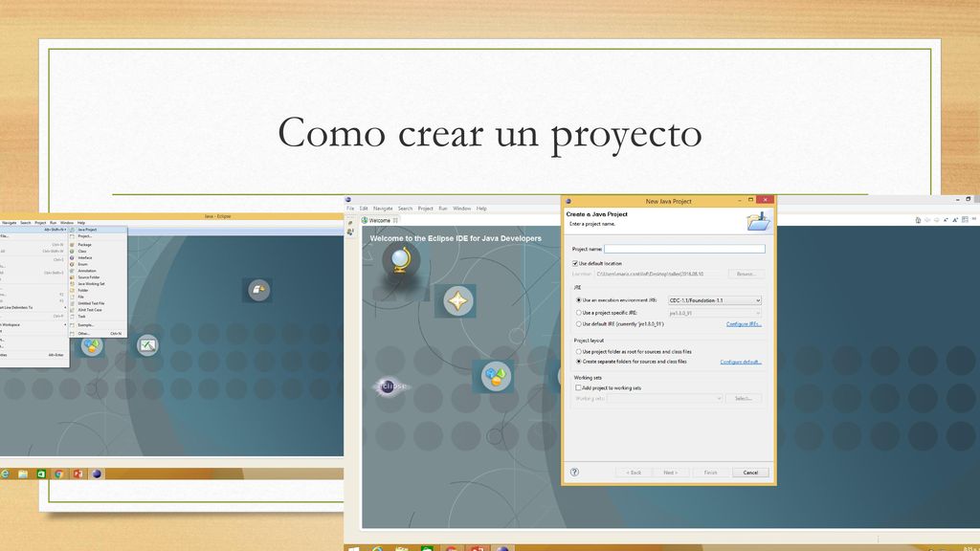Image resolution: width=980 pixels, height=551 pixels.
Task: Open the green Store icon in left taskbar
Action: coord(41,474)
